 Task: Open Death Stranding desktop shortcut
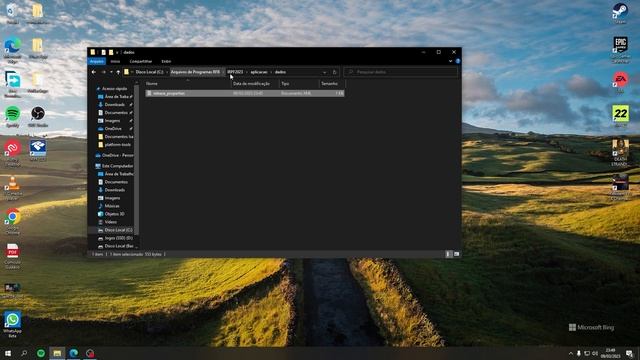pyautogui.click(x=620, y=153)
